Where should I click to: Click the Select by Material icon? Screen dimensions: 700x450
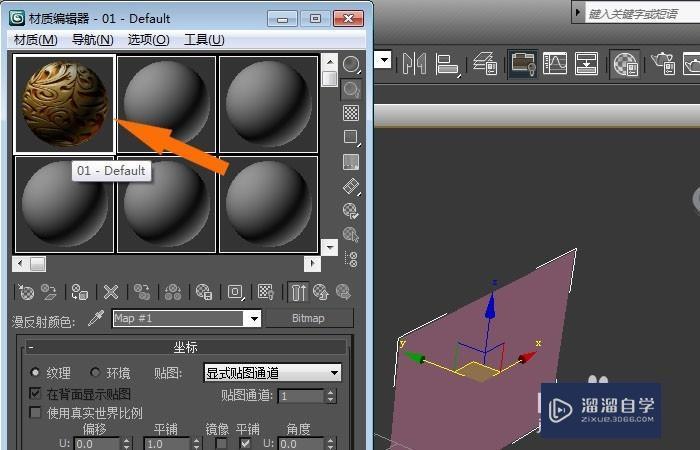351,234
